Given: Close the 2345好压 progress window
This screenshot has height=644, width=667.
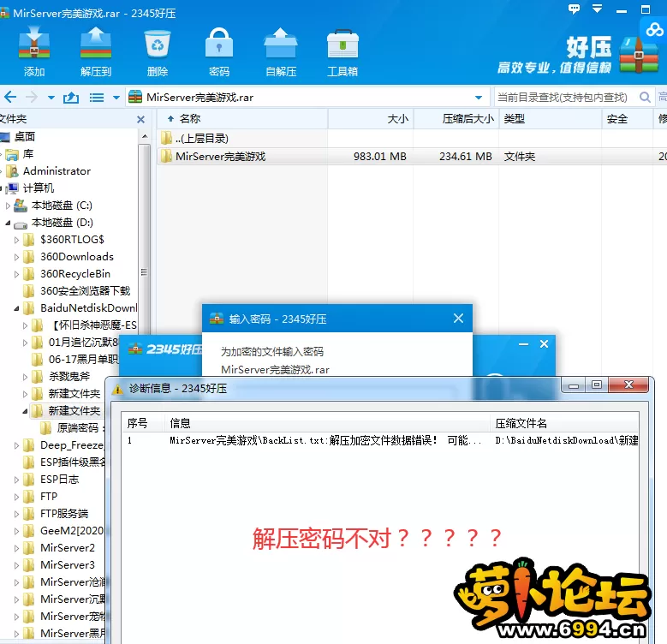Looking at the screenshot, I should tap(544, 343).
